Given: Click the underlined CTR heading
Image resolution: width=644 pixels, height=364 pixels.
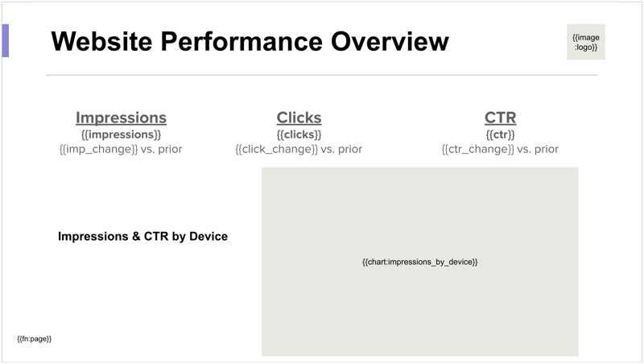Looking at the screenshot, I should (x=500, y=118).
